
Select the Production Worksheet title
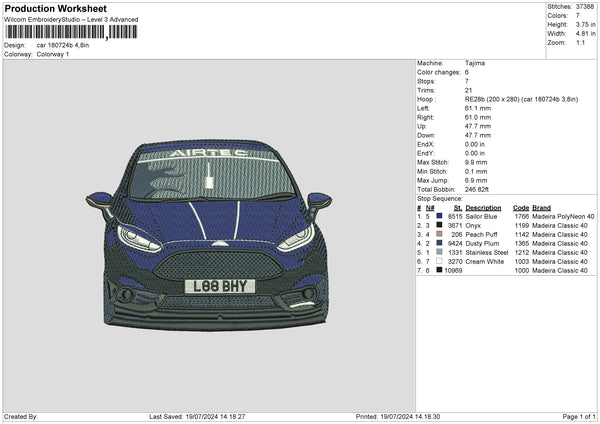click(56, 8)
